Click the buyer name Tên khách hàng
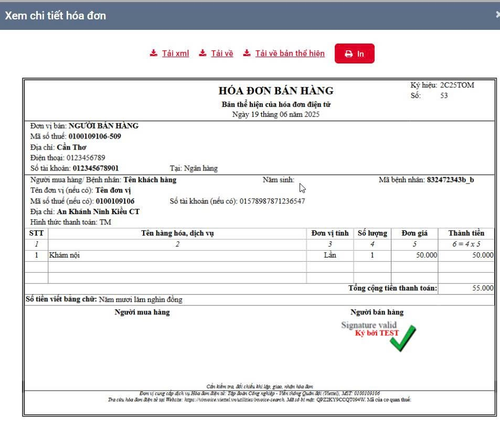This screenshot has width=500, height=427. point(150,180)
